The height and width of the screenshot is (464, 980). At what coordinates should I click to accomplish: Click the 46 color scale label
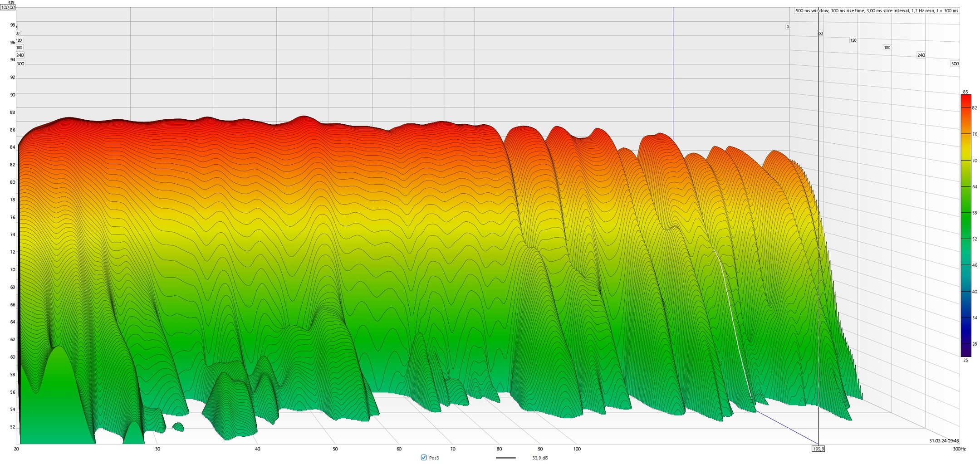[975, 265]
